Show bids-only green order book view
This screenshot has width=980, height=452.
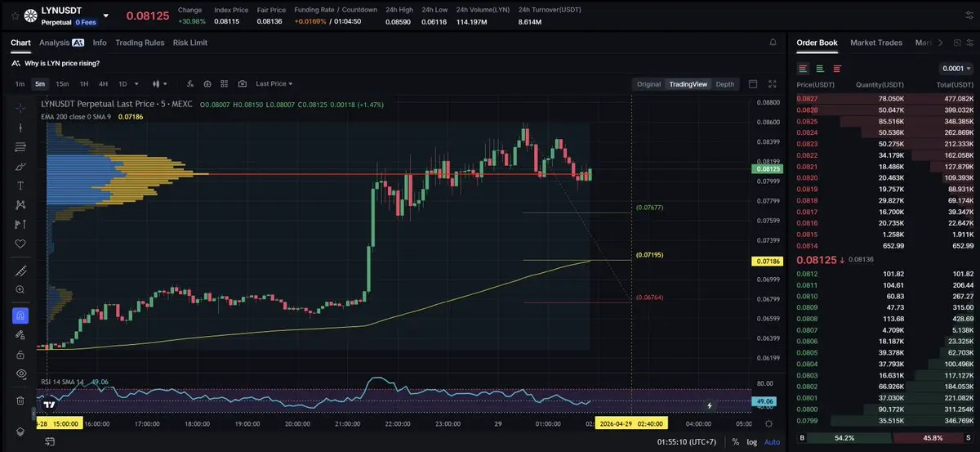click(820, 69)
